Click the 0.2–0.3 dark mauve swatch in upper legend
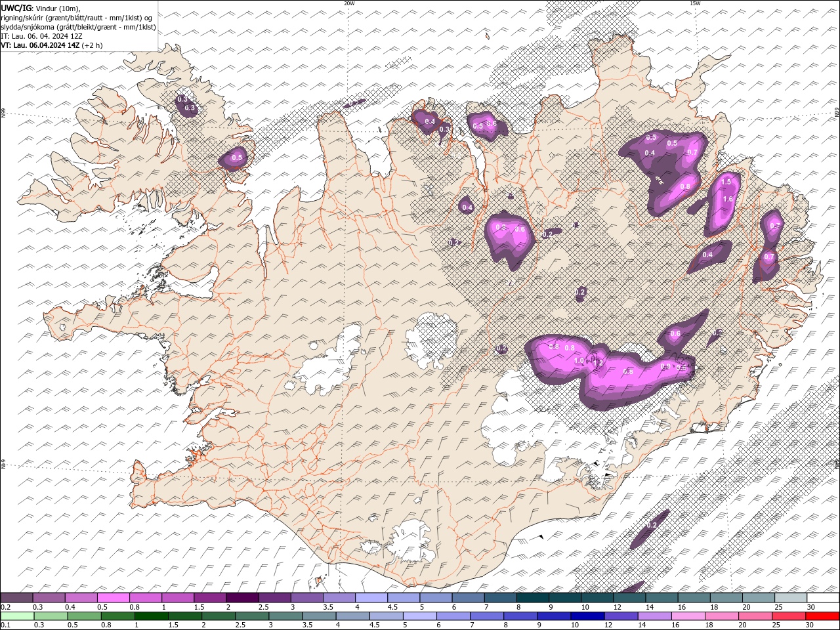This screenshot has width=840, height=630. [16, 598]
